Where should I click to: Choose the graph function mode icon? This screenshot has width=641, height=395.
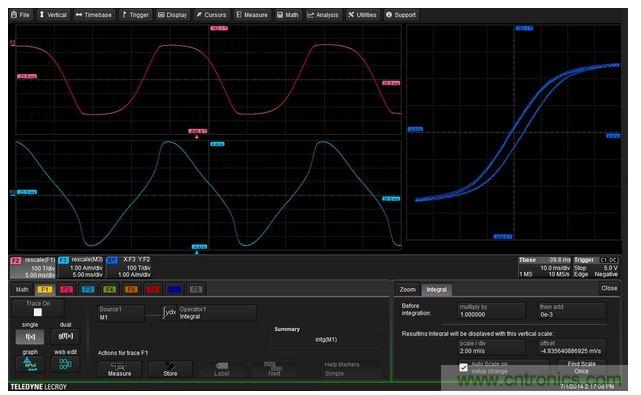[x=29, y=364]
